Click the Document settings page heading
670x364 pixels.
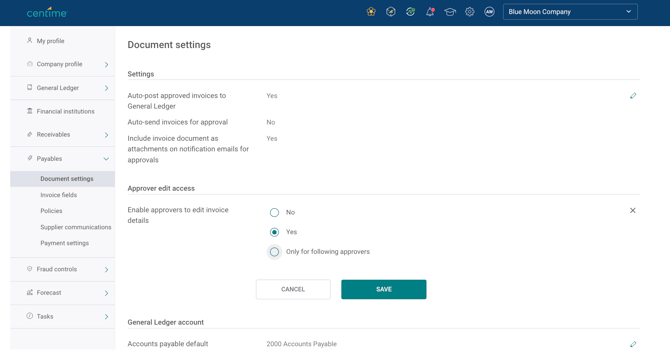[x=169, y=45]
